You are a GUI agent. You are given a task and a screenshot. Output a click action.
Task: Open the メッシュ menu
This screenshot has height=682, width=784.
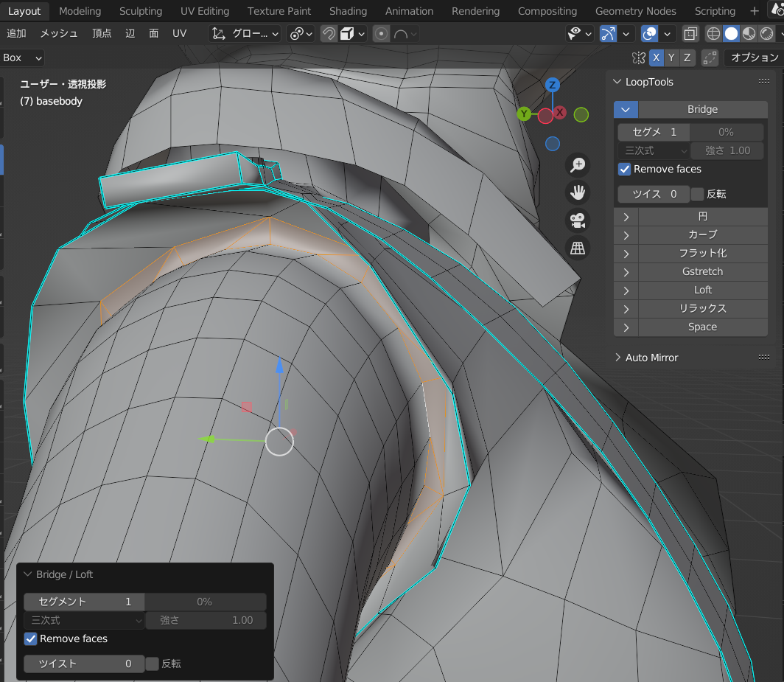(59, 33)
